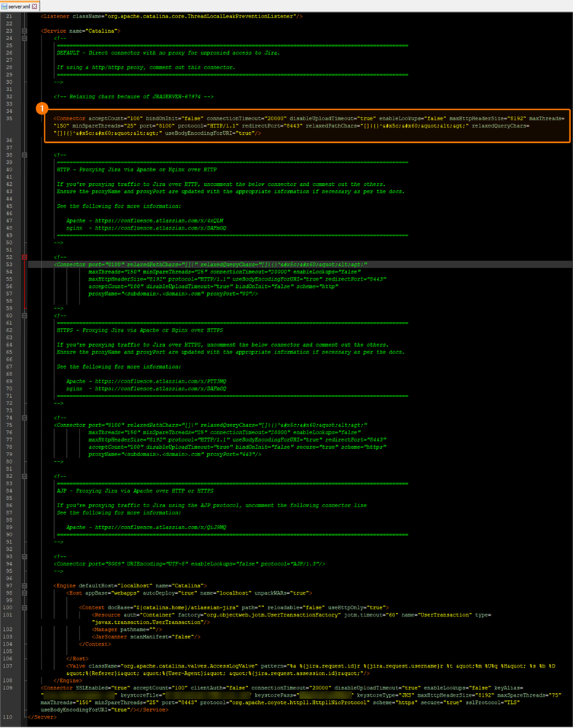This screenshot has height=728, width=573.
Task: Click the closing </Engine> tag
Action: 68,681
